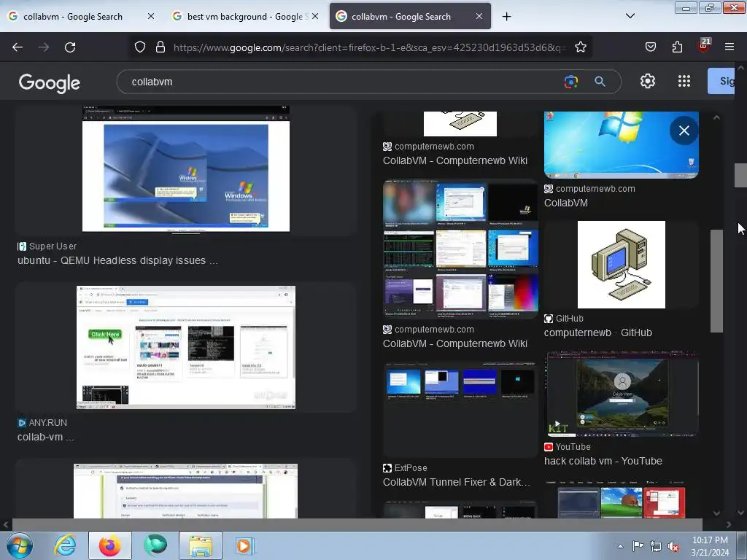Open the Action Center flag icon

[x=638, y=546]
